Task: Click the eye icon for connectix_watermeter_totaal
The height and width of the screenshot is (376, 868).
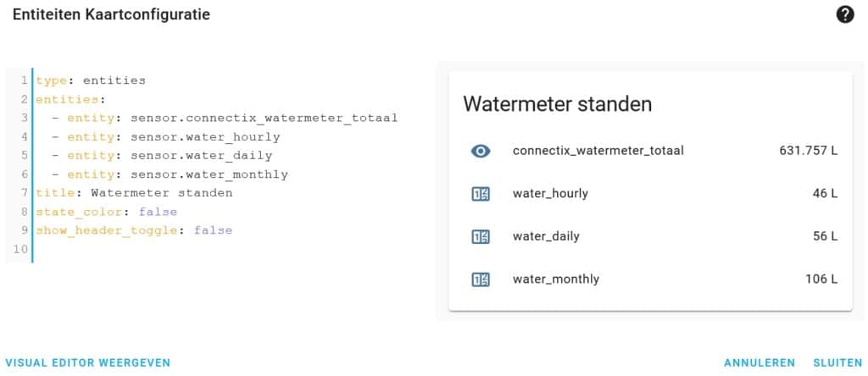Action: point(481,151)
